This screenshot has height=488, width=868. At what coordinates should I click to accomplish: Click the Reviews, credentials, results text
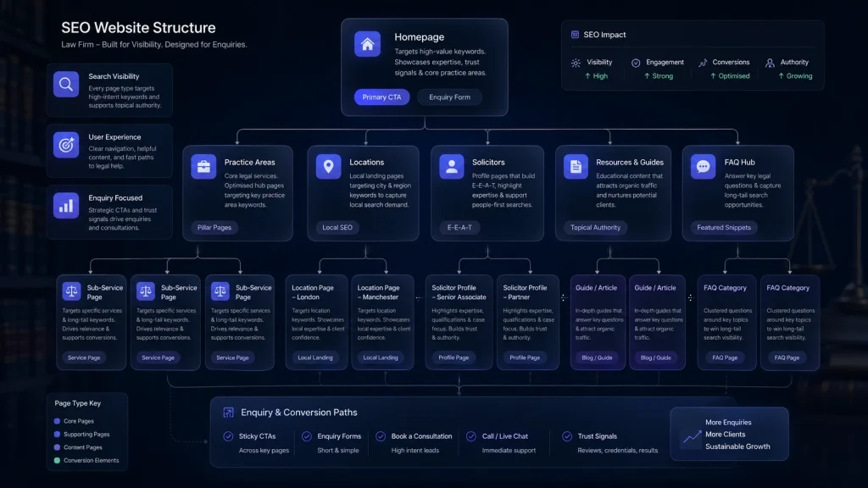(x=618, y=451)
